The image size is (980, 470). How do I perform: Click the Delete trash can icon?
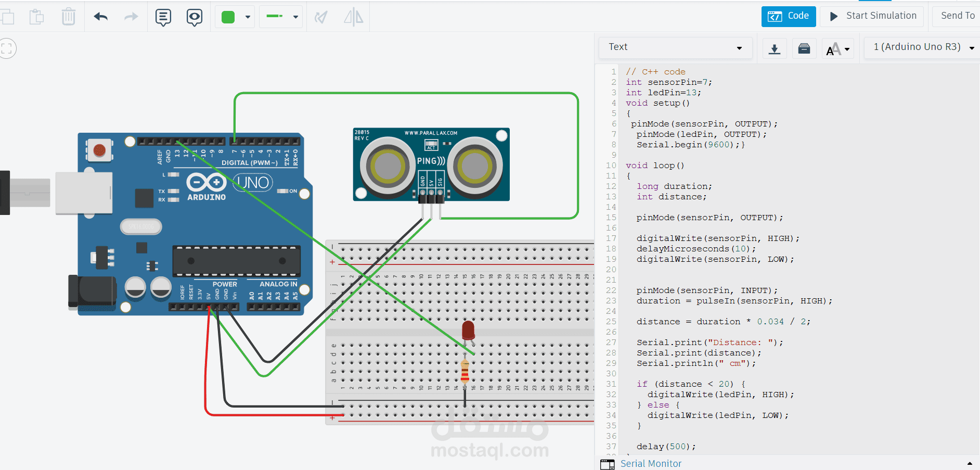69,17
